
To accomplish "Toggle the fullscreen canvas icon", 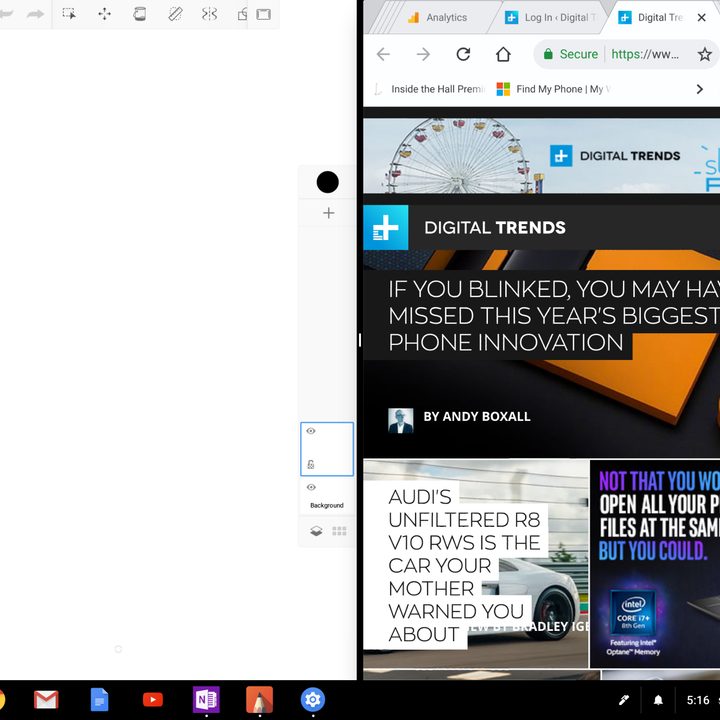I will (263, 14).
